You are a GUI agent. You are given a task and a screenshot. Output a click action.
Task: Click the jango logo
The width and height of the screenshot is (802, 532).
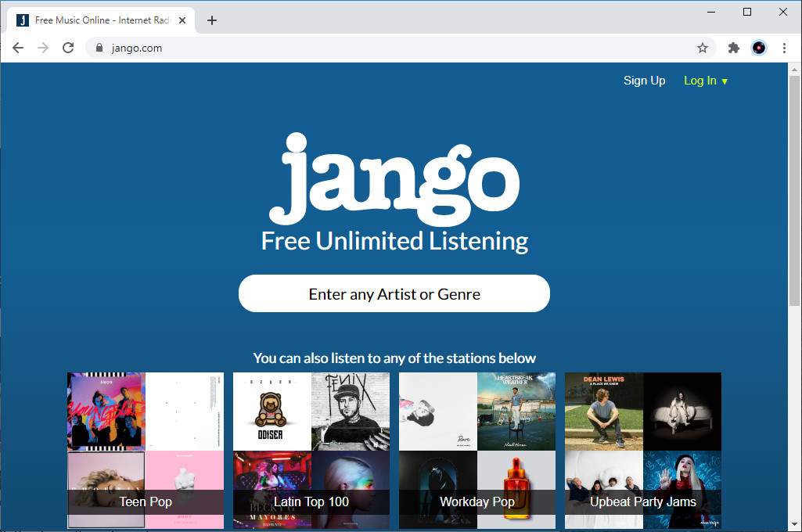[x=394, y=179]
